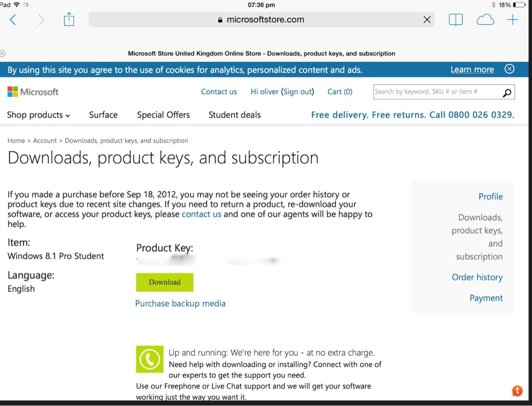
Task: Click the Hi oliver account link
Action: point(264,91)
